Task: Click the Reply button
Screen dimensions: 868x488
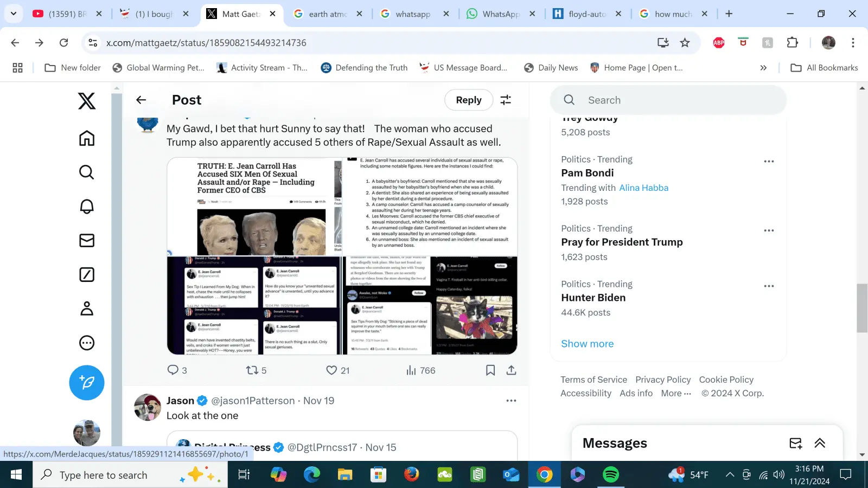Action: coord(469,100)
